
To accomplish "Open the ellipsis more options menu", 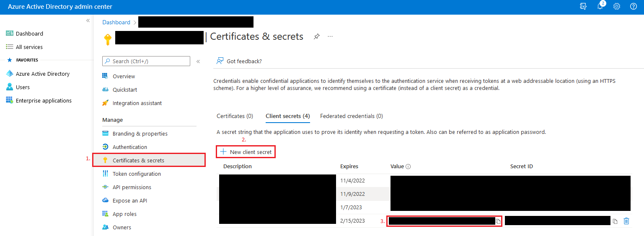I will coord(330,37).
